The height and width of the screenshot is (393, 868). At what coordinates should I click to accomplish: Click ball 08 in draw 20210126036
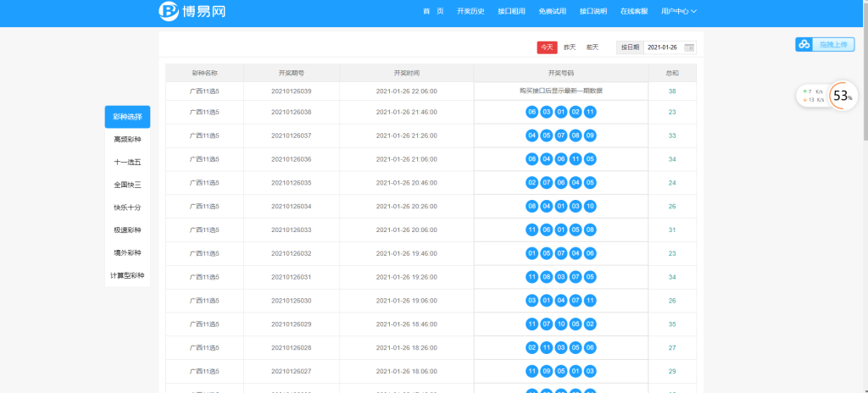pos(532,159)
